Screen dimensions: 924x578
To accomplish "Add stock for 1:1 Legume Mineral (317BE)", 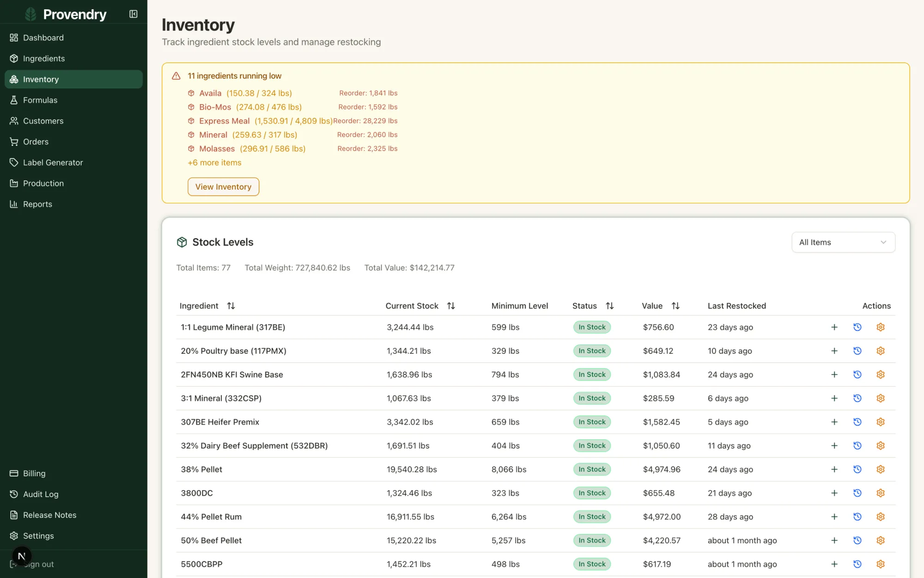I will click(x=834, y=327).
